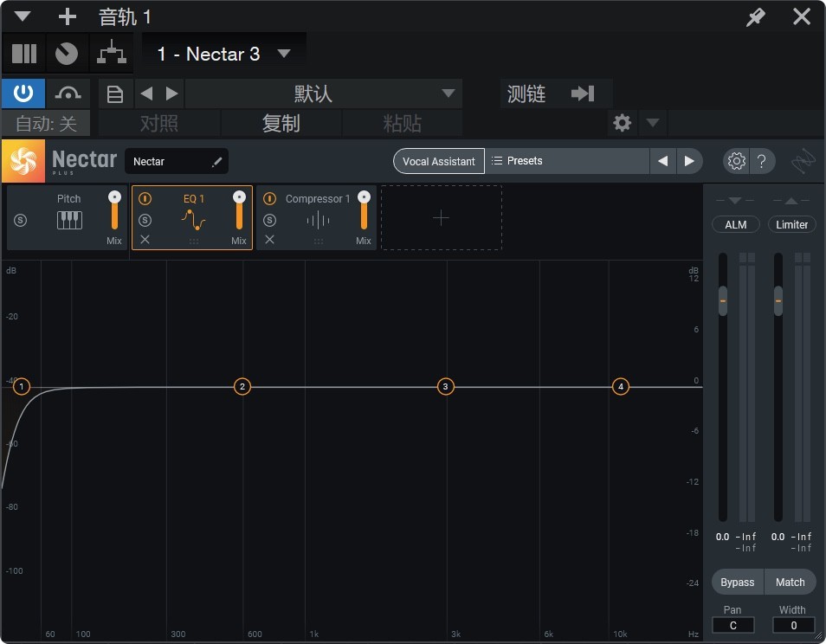Click the Bypass button

point(737,582)
